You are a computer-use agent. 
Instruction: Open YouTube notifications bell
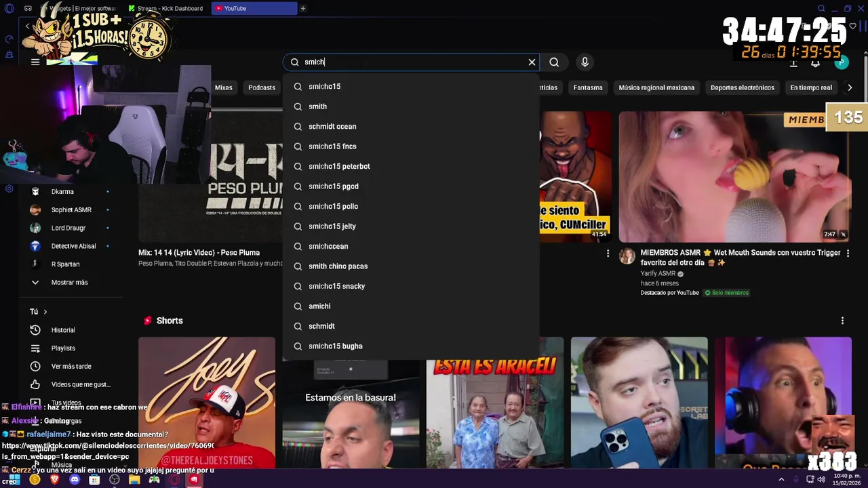point(815,63)
